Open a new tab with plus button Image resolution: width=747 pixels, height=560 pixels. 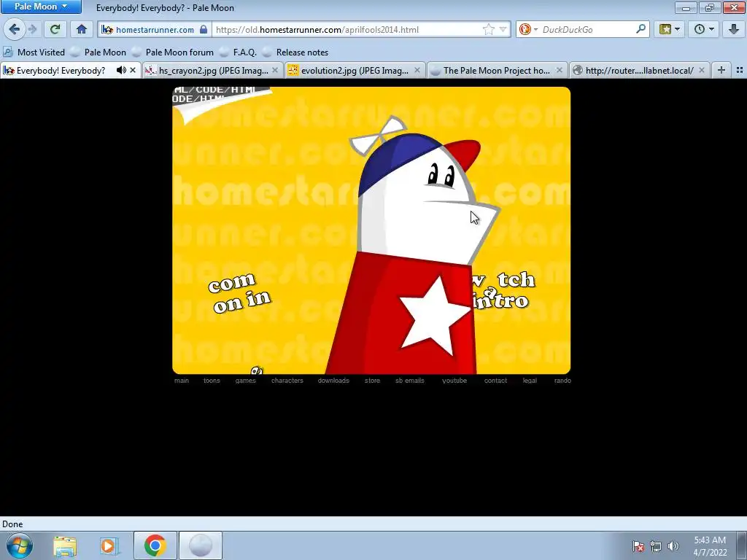(721, 71)
